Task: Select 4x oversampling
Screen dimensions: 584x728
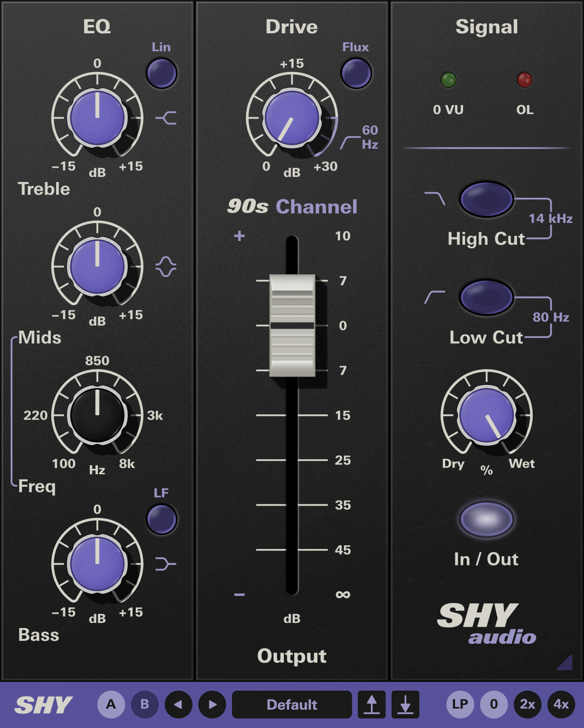Action: pyautogui.click(x=561, y=705)
